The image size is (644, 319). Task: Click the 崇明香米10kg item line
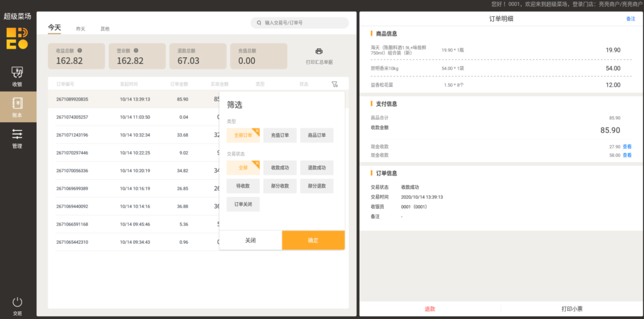point(501,68)
